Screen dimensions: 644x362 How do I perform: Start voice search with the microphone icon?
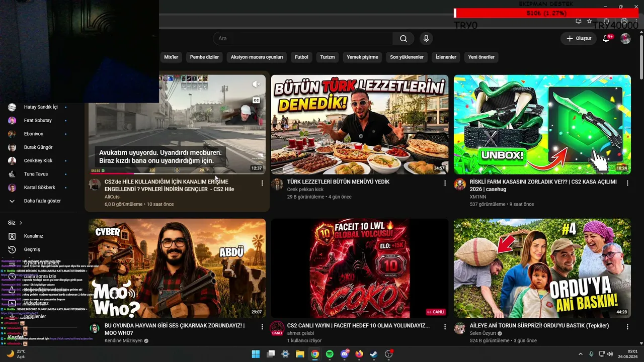pyautogui.click(x=426, y=39)
